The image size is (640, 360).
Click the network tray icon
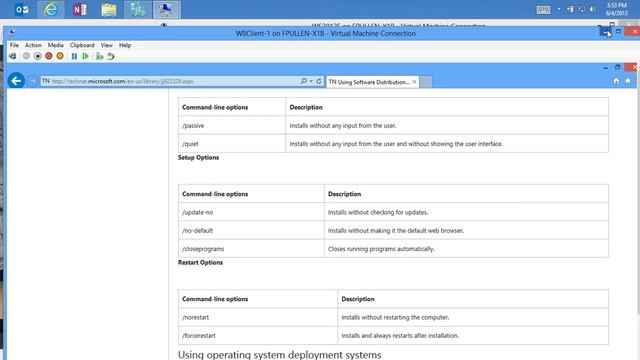[581, 9]
